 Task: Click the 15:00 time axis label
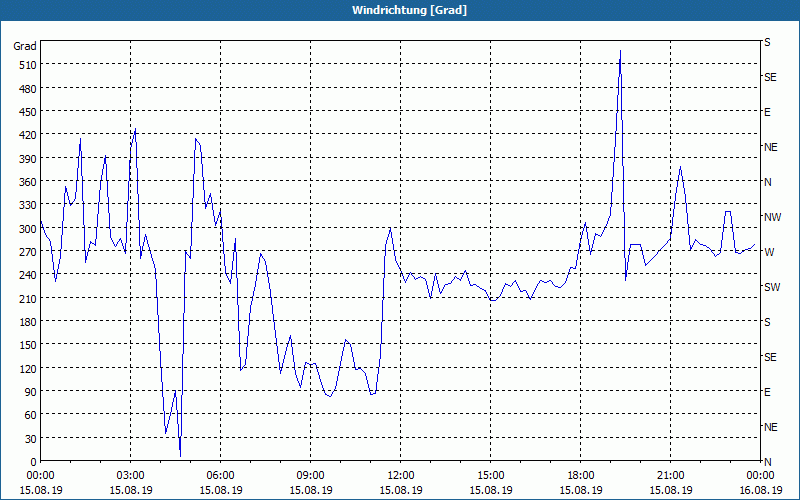point(490,476)
